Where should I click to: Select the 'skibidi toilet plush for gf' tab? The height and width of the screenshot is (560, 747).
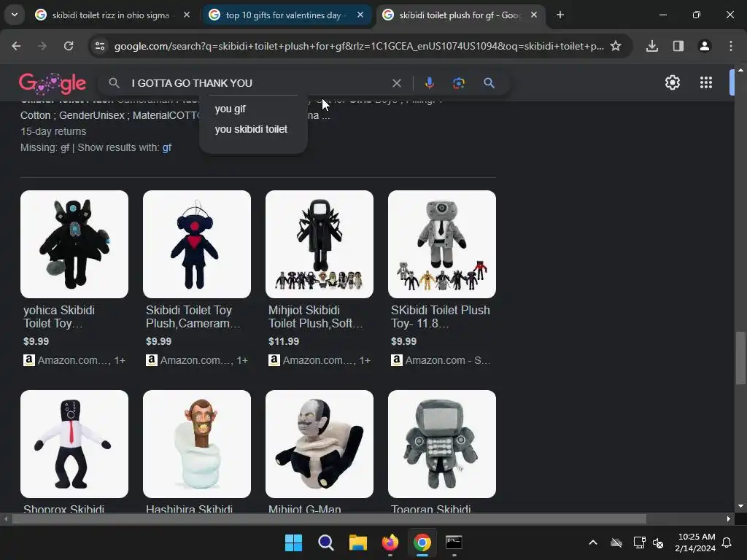pyautogui.click(x=460, y=15)
